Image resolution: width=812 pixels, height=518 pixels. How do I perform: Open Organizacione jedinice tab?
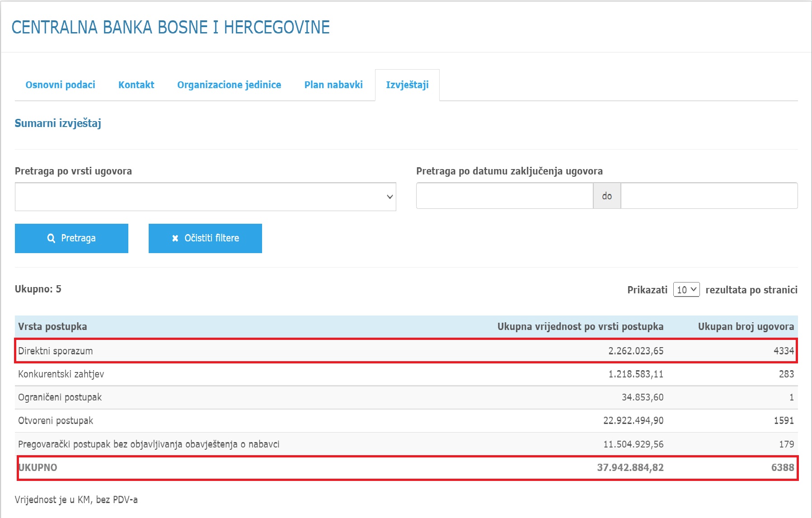tap(229, 85)
